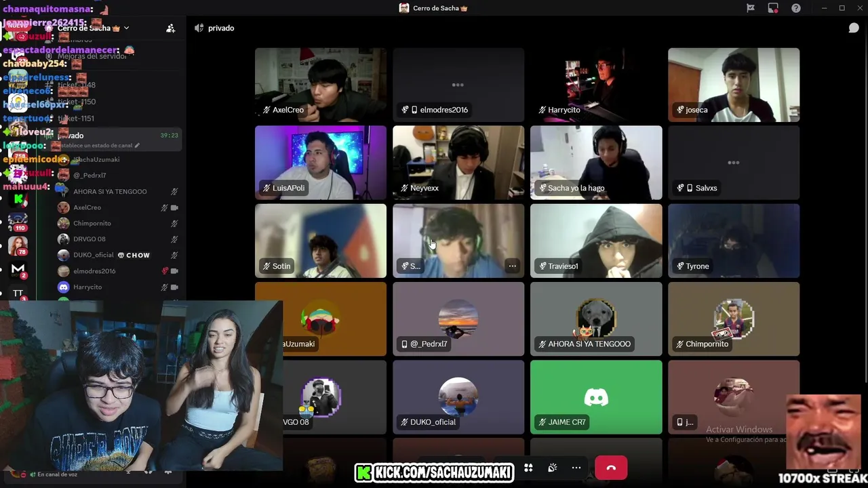The width and height of the screenshot is (868, 488).
Task: Click camera icon beside elmodres2016 in user list
Action: (174, 271)
